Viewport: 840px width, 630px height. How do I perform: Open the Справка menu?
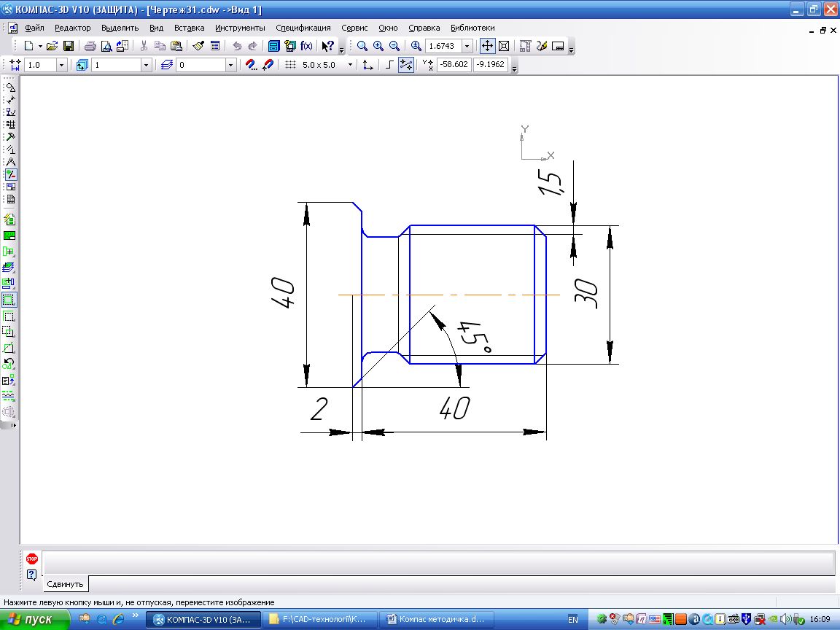[424, 28]
